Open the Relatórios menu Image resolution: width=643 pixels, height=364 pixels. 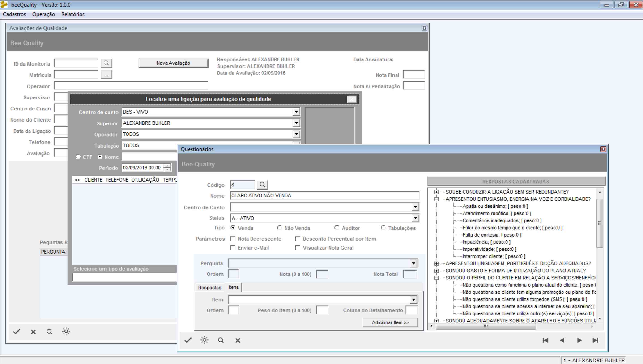pos(73,14)
